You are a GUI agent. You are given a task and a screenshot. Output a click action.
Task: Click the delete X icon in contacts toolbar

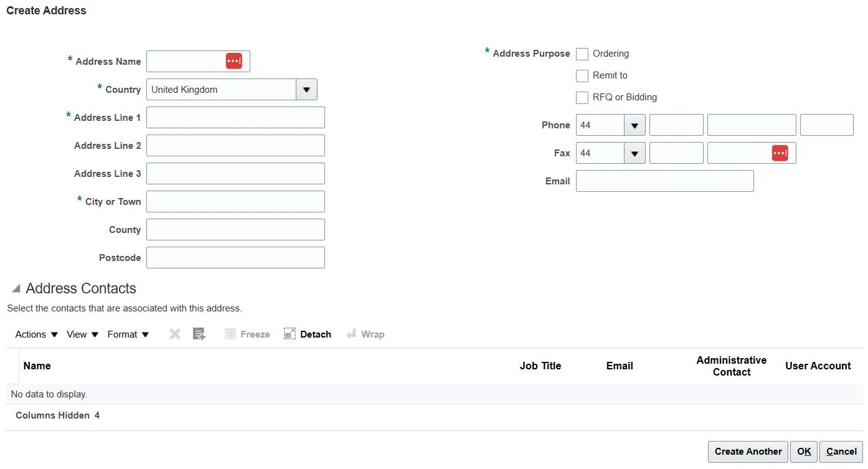[x=175, y=334]
